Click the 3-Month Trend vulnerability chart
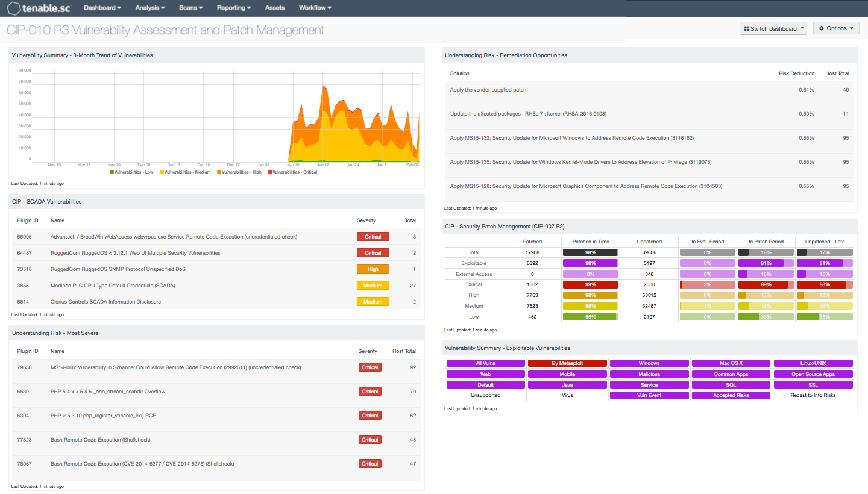 tap(216, 117)
